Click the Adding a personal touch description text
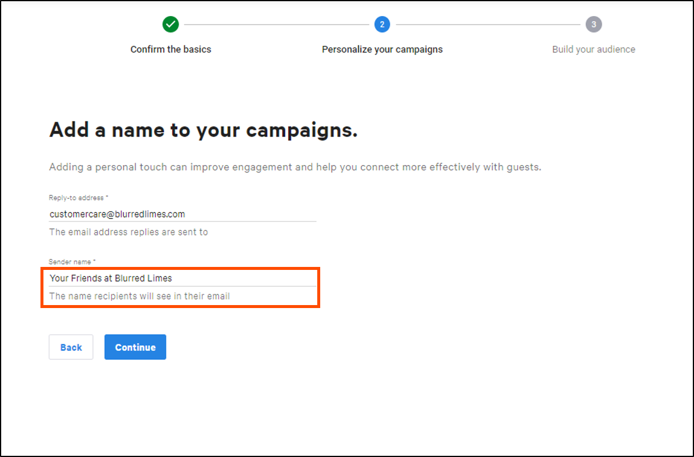Viewport: 694px width, 457px height. point(295,167)
